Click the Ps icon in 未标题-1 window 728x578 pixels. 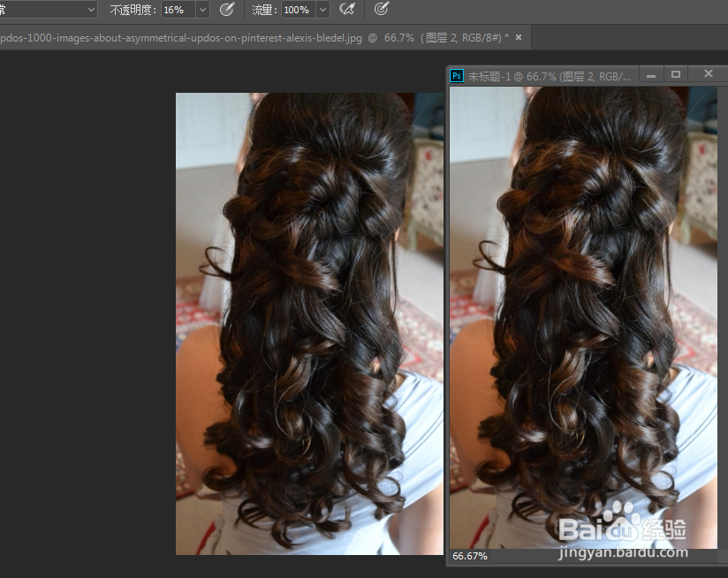tap(457, 76)
